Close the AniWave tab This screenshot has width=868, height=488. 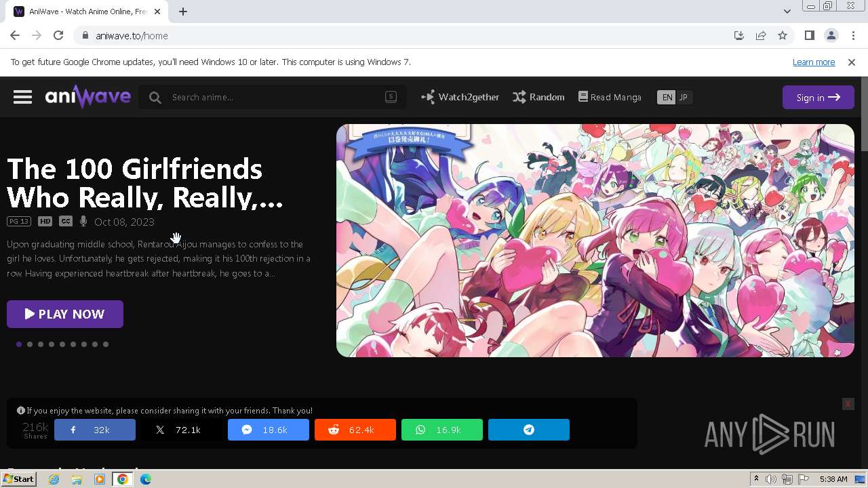click(158, 12)
